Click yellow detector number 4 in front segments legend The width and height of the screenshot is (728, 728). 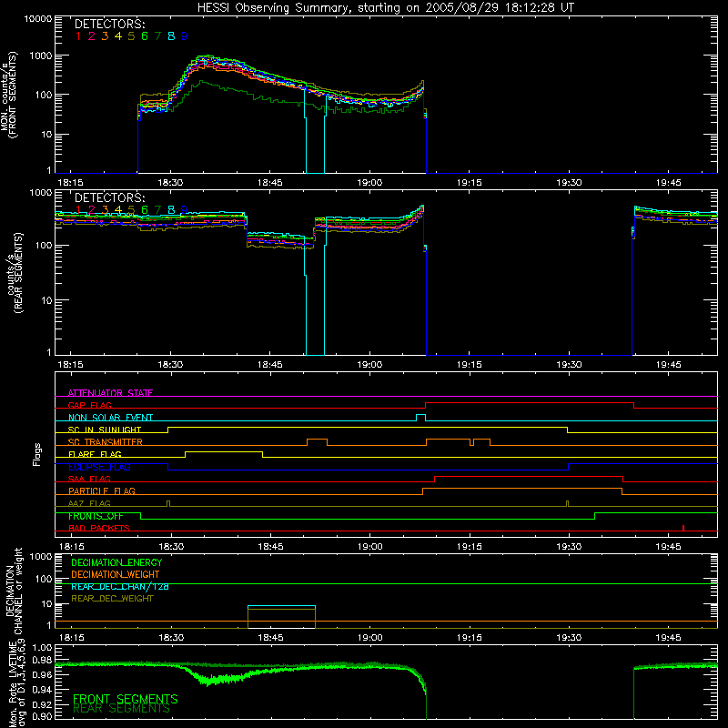pyautogui.click(x=118, y=36)
